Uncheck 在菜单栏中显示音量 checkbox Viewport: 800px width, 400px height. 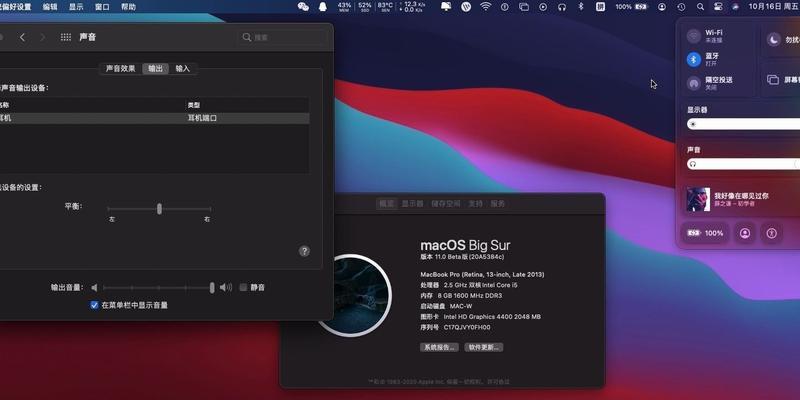(x=94, y=305)
